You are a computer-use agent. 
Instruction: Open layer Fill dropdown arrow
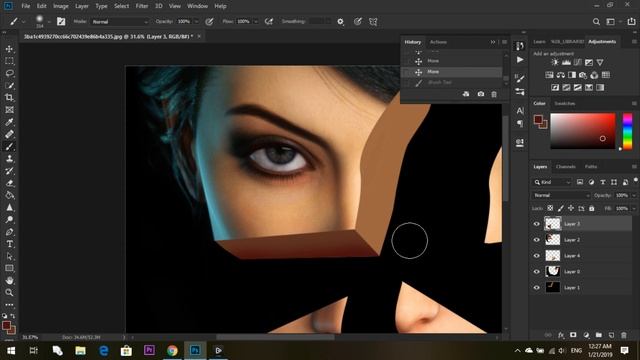(634, 209)
